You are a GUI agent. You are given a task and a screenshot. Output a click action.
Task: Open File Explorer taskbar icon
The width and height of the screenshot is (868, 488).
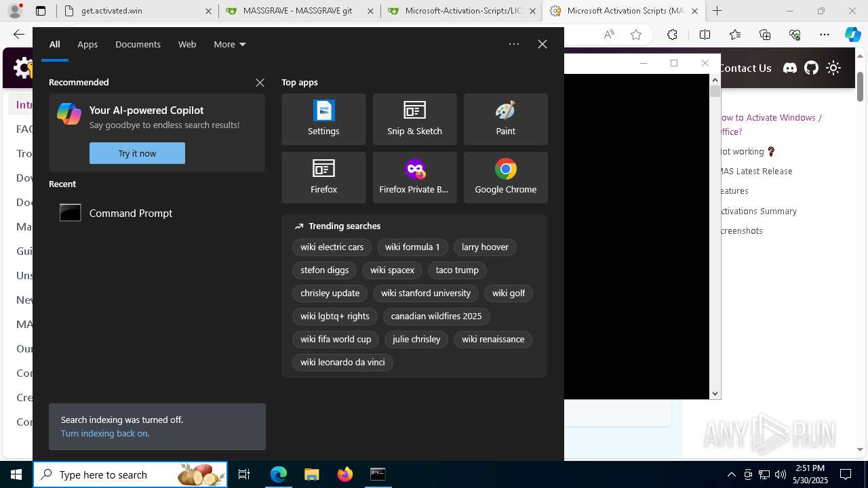tap(311, 474)
